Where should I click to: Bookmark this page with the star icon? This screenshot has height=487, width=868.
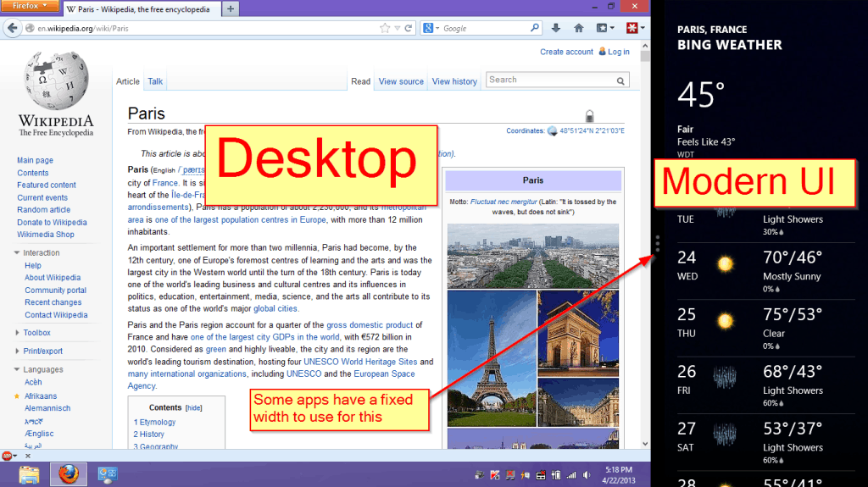point(385,28)
